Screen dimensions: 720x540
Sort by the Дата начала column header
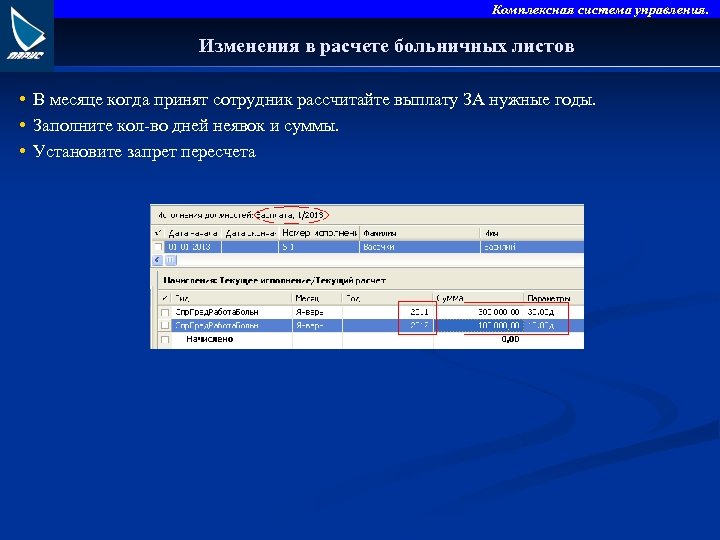[x=193, y=233]
